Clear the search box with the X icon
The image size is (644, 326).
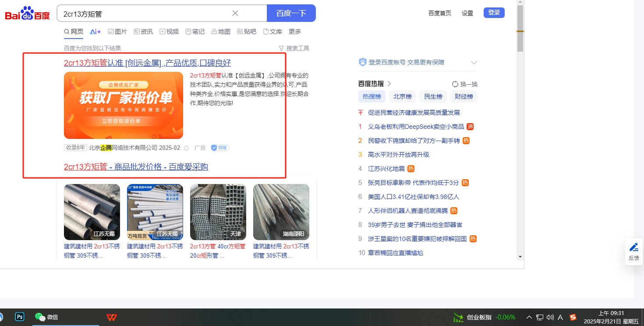[x=235, y=13]
